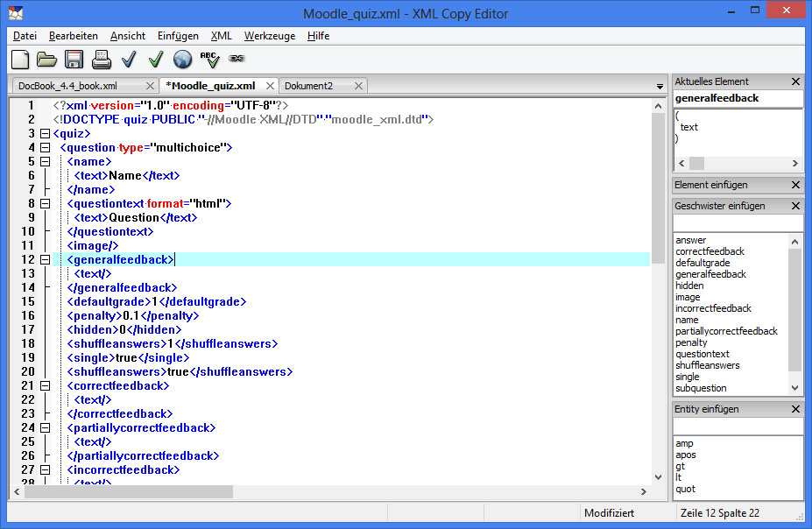Insert sibling 'subquestion' from the list
The height and width of the screenshot is (529, 812).
point(701,388)
